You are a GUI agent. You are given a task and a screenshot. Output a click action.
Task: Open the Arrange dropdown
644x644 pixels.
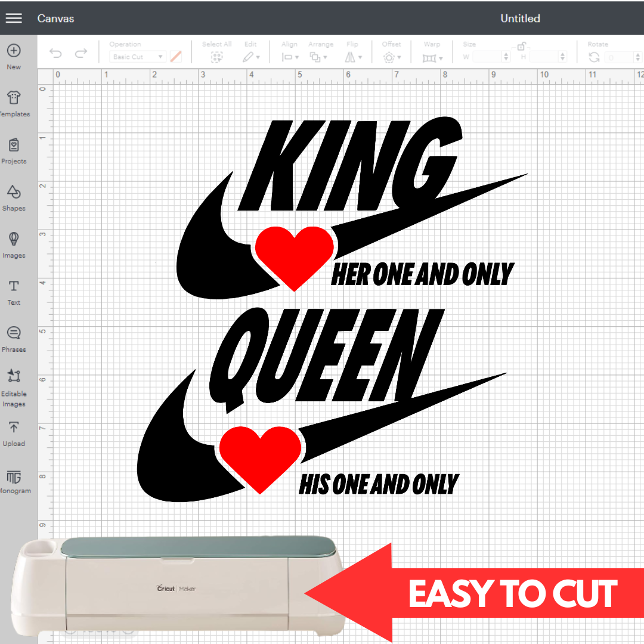click(318, 57)
